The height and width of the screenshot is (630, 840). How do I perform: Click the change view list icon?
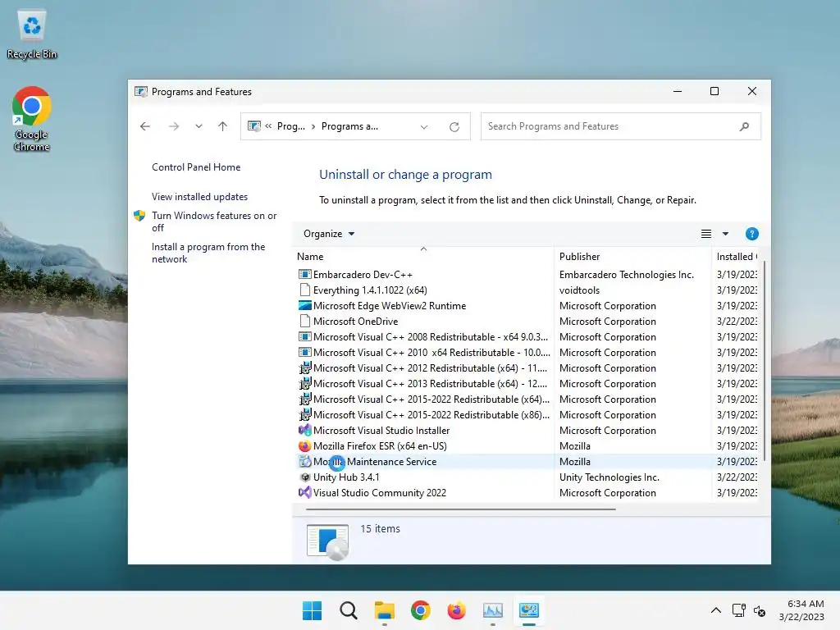click(706, 234)
